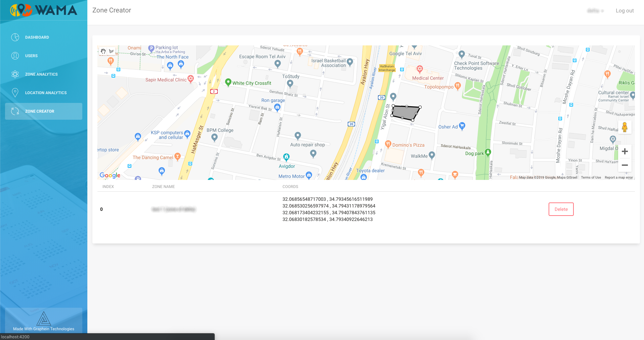Click the Check Point Software marker
Image resolution: width=644 pixels, height=340 pixels.
coord(462,54)
